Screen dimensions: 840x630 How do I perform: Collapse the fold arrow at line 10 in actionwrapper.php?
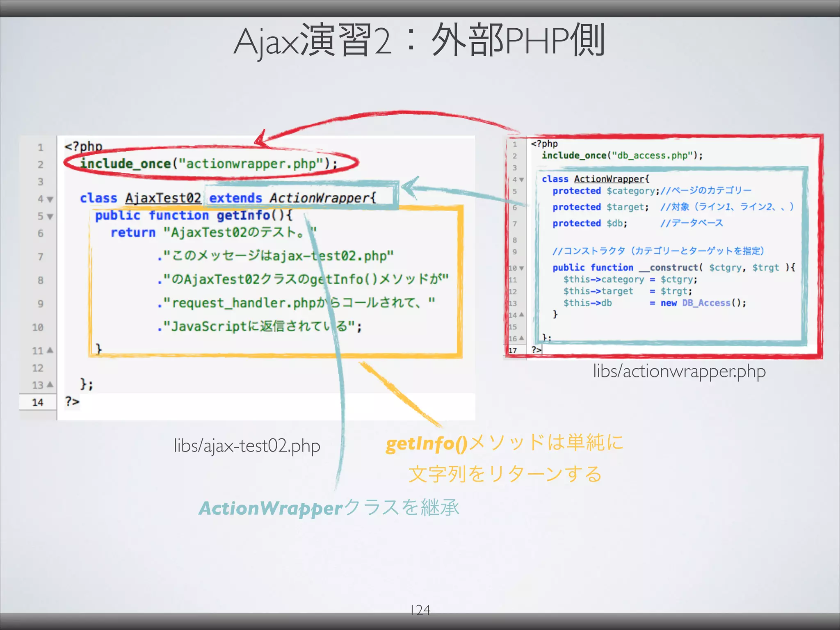tap(521, 268)
